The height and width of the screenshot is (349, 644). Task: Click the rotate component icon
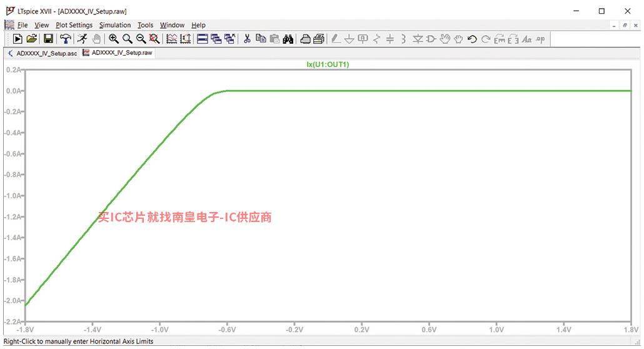[x=500, y=39]
